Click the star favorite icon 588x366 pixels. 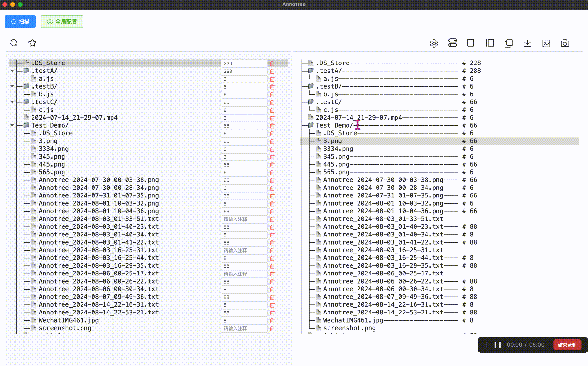(32, 43)
